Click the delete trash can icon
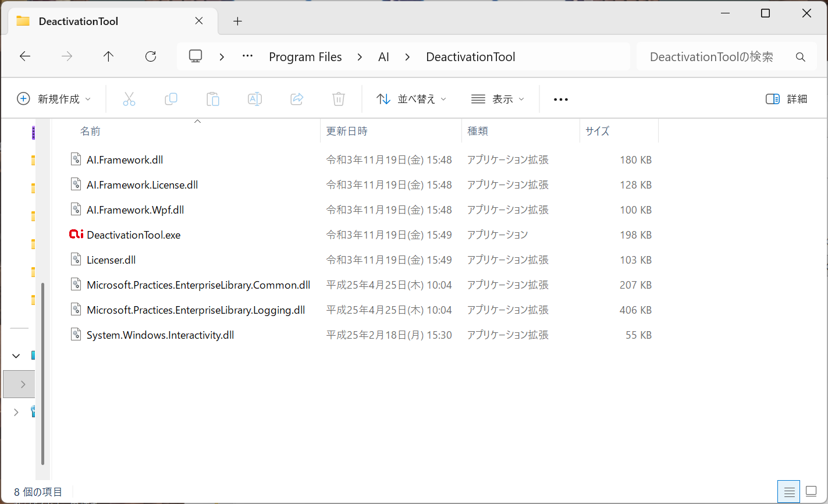Screen dimensions: 828x504 click(339, 99)
